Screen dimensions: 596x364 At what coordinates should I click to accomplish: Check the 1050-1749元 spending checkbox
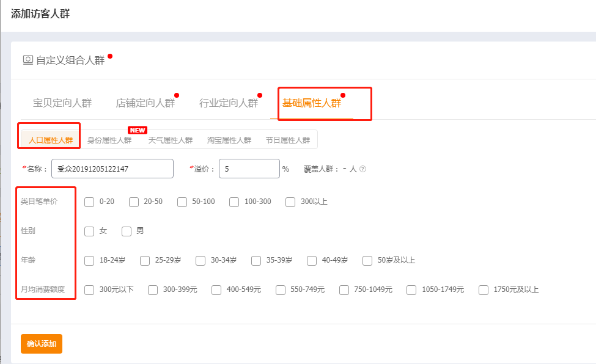click(x=411, y=290)
